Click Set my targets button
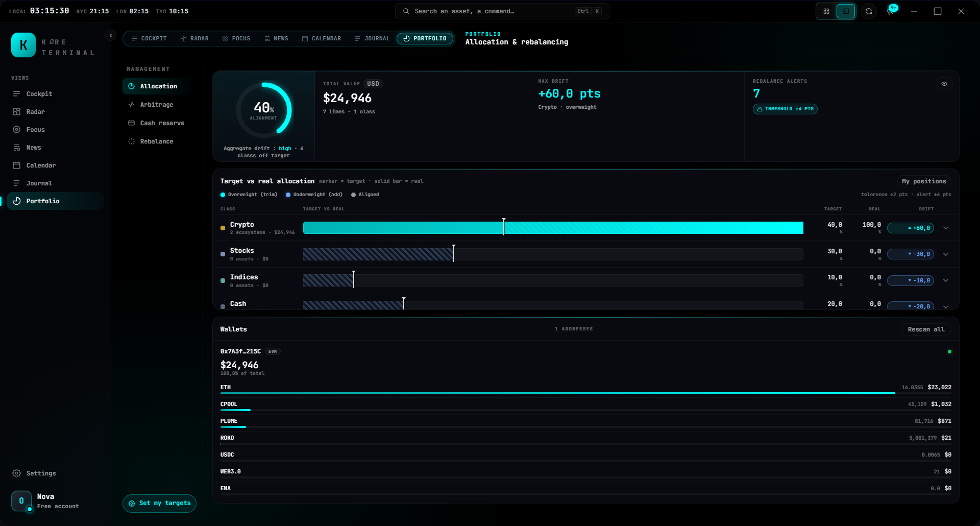 159,504
